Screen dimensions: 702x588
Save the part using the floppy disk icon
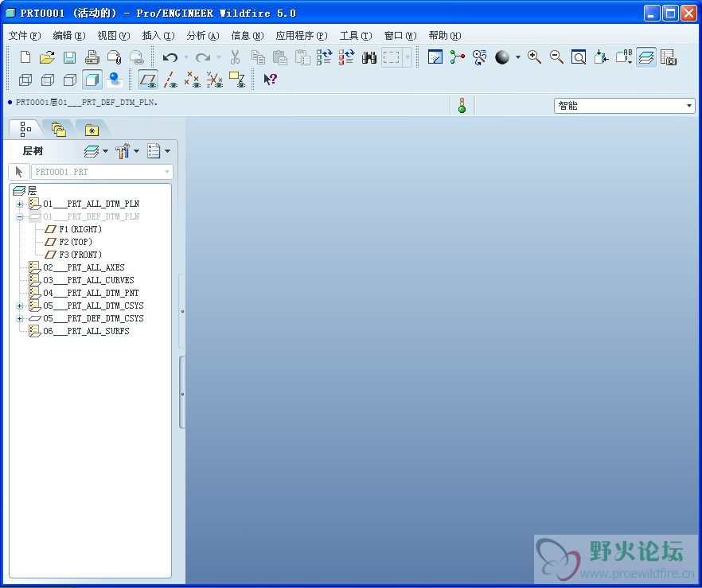tap(69, 57)
